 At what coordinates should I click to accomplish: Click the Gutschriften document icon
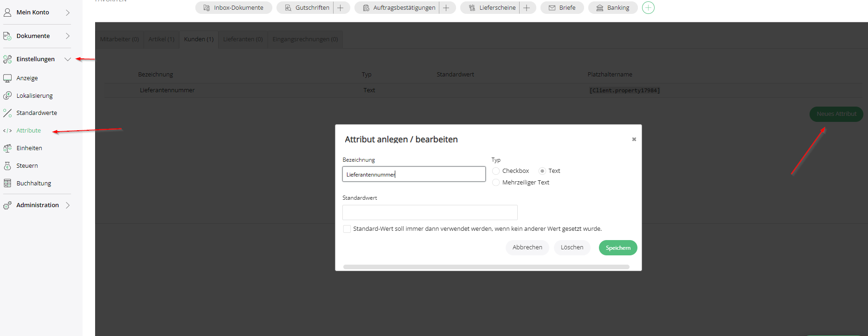[288, 8]
